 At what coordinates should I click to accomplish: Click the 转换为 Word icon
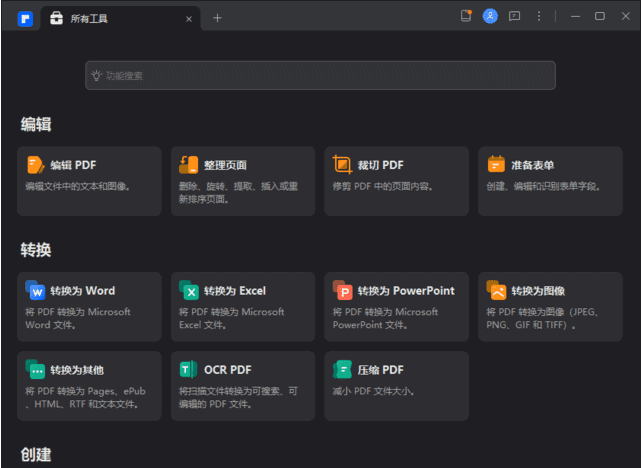pyautogui.click(x=35, y=290)
